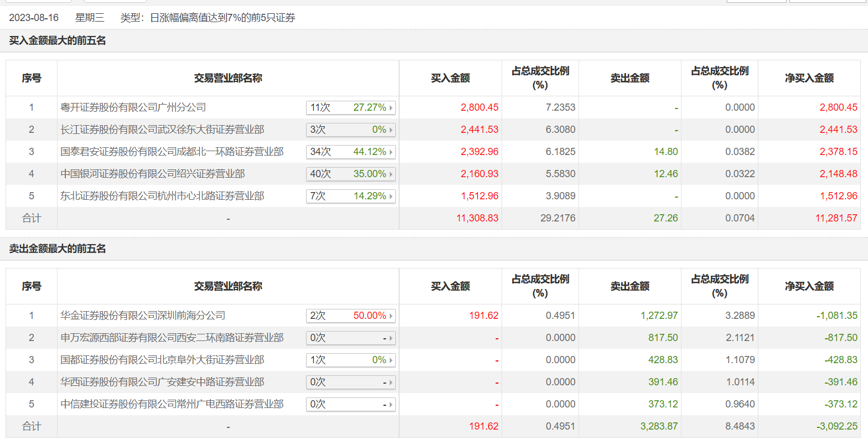
Task: Open 申万宏源西部证券西安二环南路营业部 link
Action: [x=172, y=338]
